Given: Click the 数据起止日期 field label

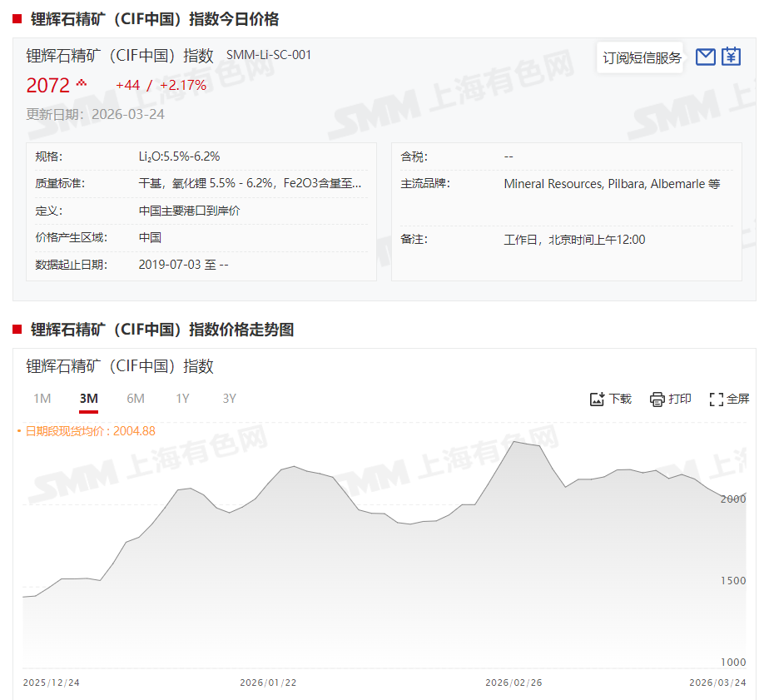Looking at the screenshot, I should [x=71, y=265].
